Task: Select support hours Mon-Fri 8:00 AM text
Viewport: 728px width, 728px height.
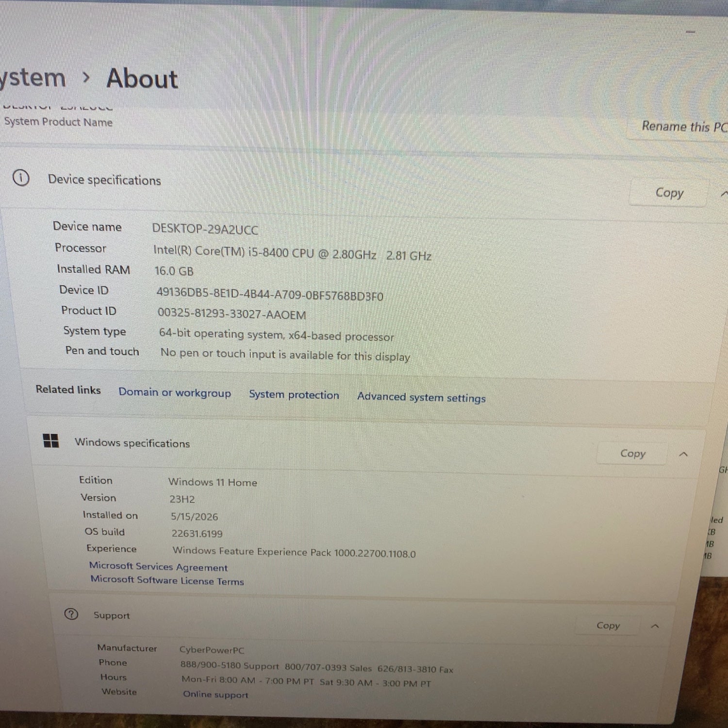Action: click(x=306, y=681)
